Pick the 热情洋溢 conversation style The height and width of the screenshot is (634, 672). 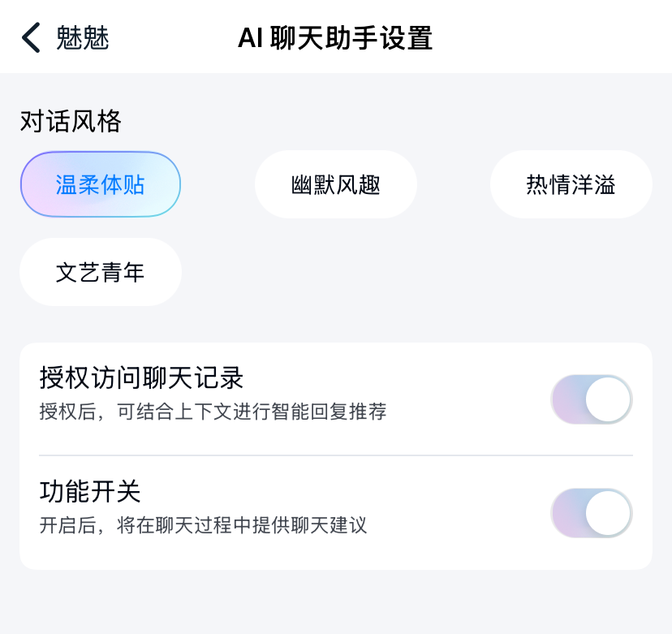(x=571, y=184)
